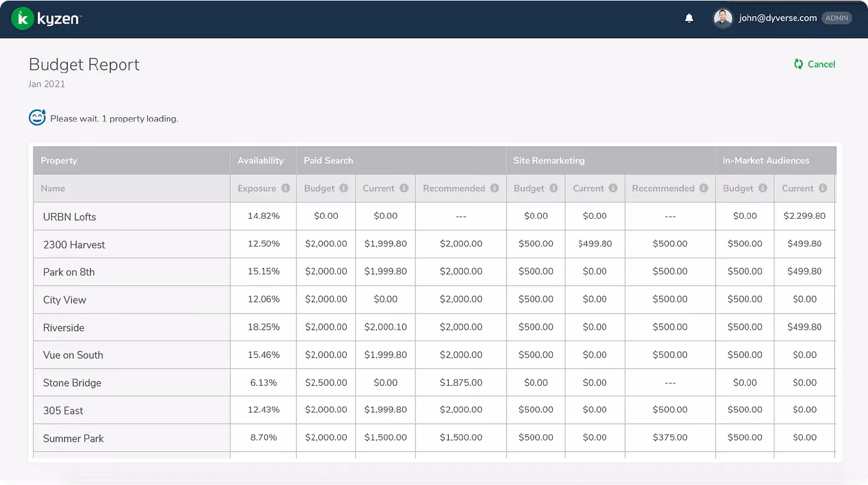The height and width of the screenshot is (485, 868).
Task: Click Paid Search Recommended info icon
Action: tap(494, 188)
